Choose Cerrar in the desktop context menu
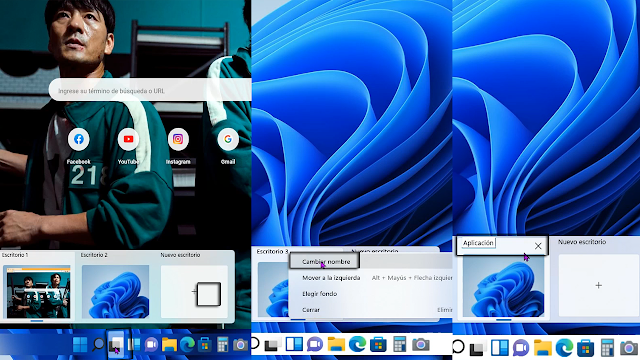The image size is (640, 360). point(311,310)
